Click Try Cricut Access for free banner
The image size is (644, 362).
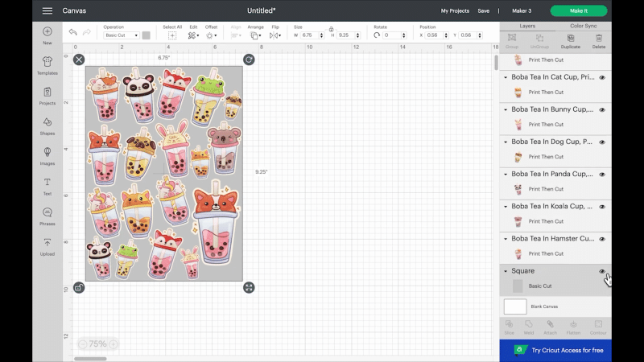555,351
